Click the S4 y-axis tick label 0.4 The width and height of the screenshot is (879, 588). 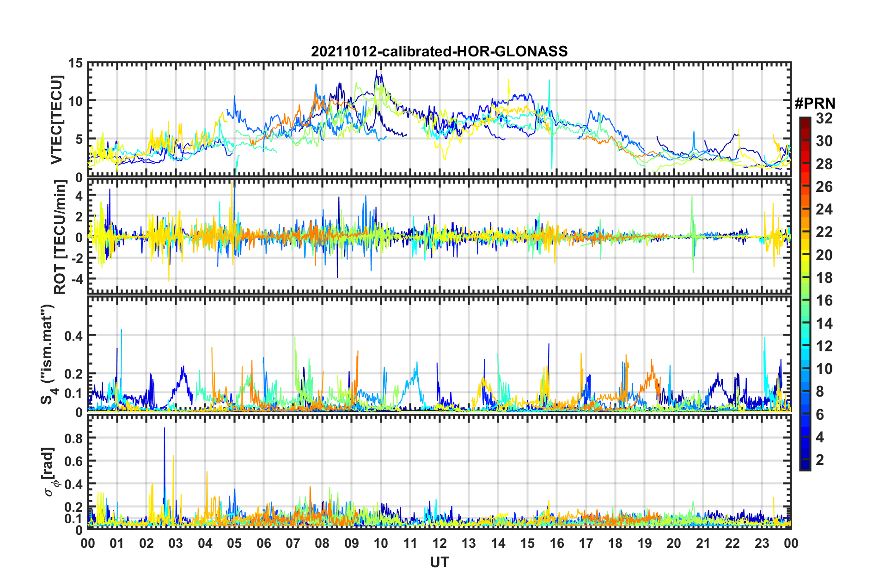(73, 336)
